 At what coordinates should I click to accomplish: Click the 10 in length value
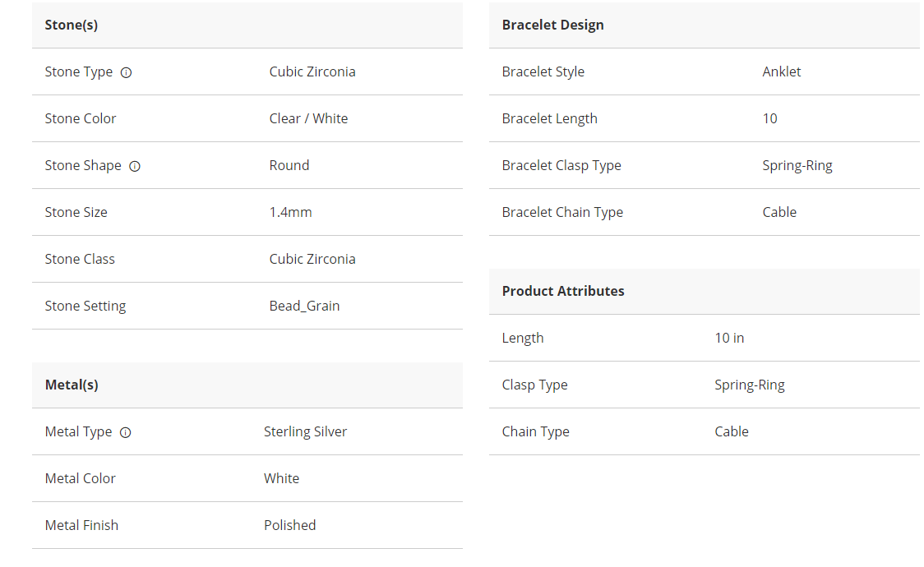[729, 338]
